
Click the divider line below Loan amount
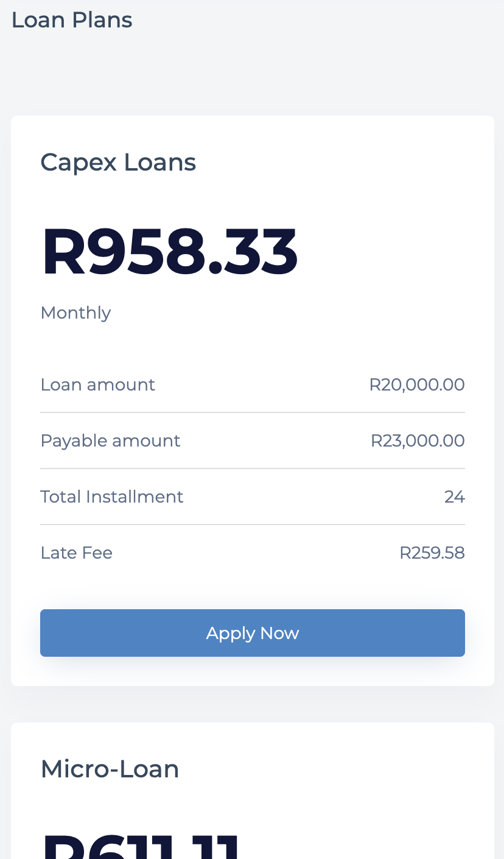coord(252,412)
